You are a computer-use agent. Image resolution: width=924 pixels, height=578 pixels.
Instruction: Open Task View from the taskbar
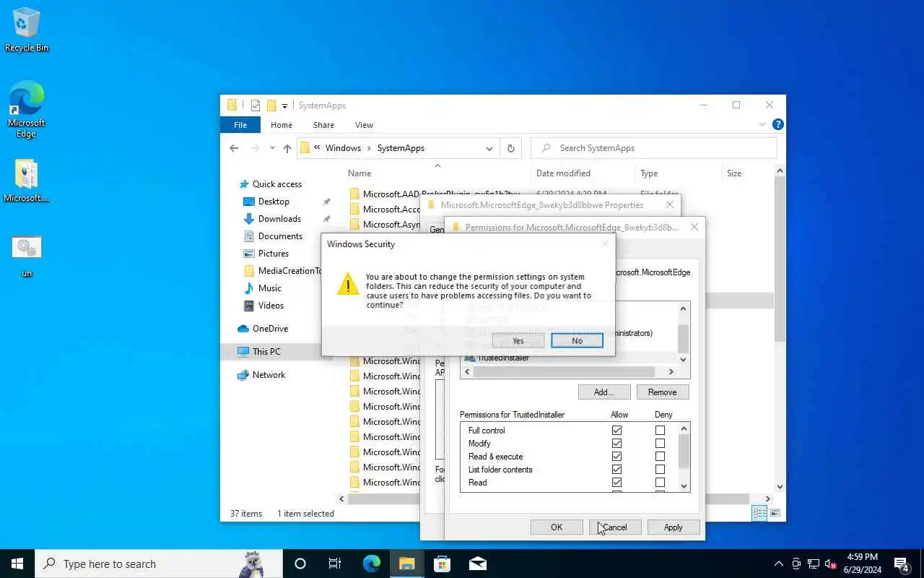[335, 564]
